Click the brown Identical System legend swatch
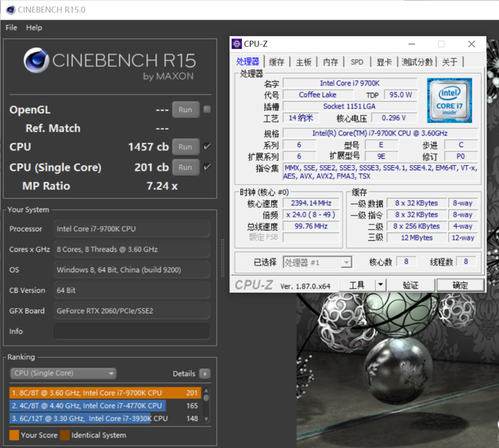This screenshot has height=448, width=499. (x=65, y=435)
